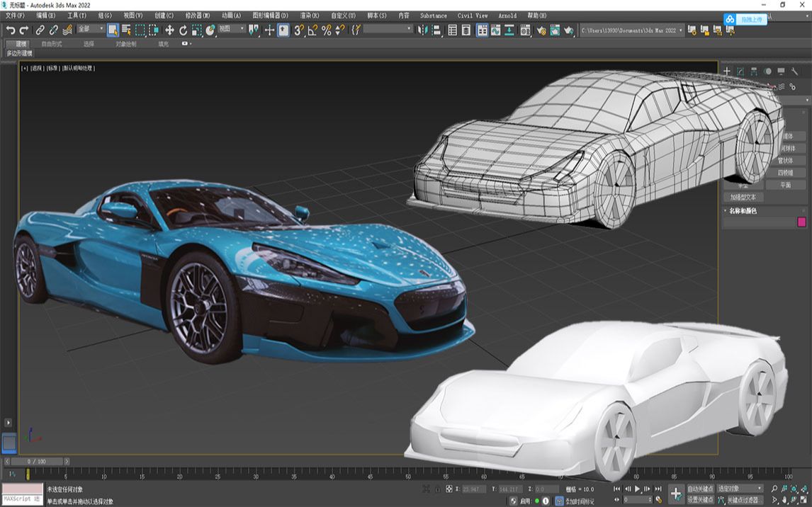Open the Scene Explorer

pos(452,30)
